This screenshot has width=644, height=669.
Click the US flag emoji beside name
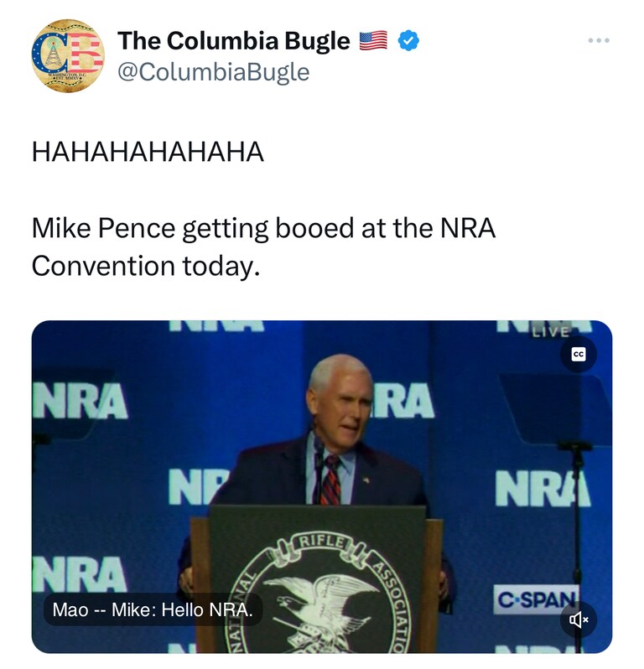373,40
